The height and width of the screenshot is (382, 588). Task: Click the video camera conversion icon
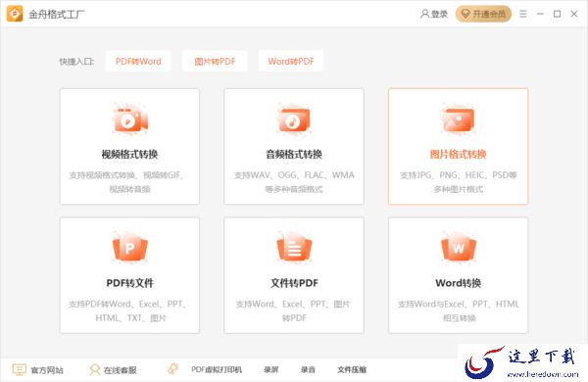129,119
